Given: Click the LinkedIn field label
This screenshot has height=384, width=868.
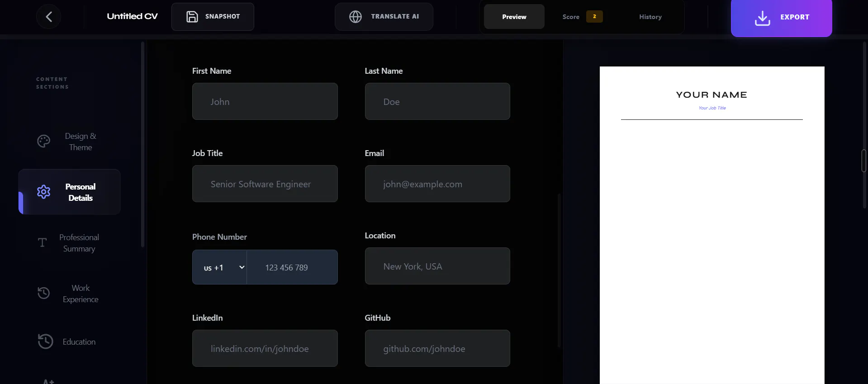Looking at the screenshot, I should 207,318.
